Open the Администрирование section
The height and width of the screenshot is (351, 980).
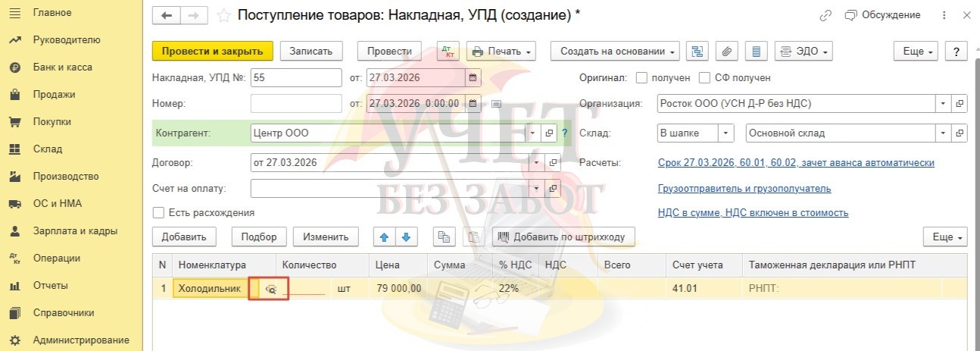coord(81,340)
